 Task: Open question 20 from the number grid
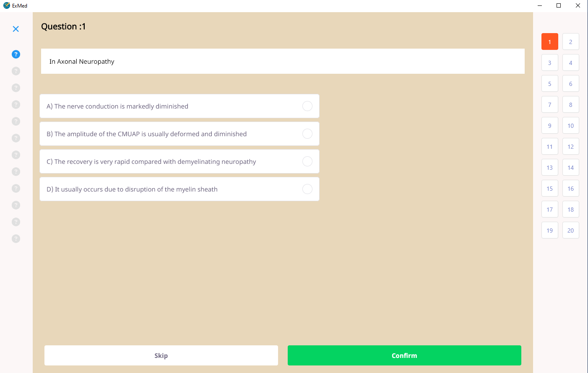pyautogui.click(x=571, y=230)
